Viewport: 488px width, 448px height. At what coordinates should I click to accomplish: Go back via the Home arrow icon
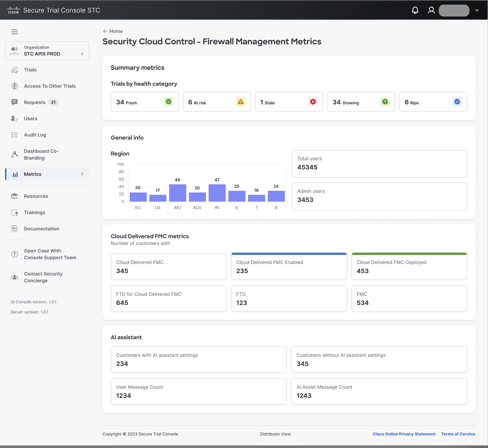[105, 31]
